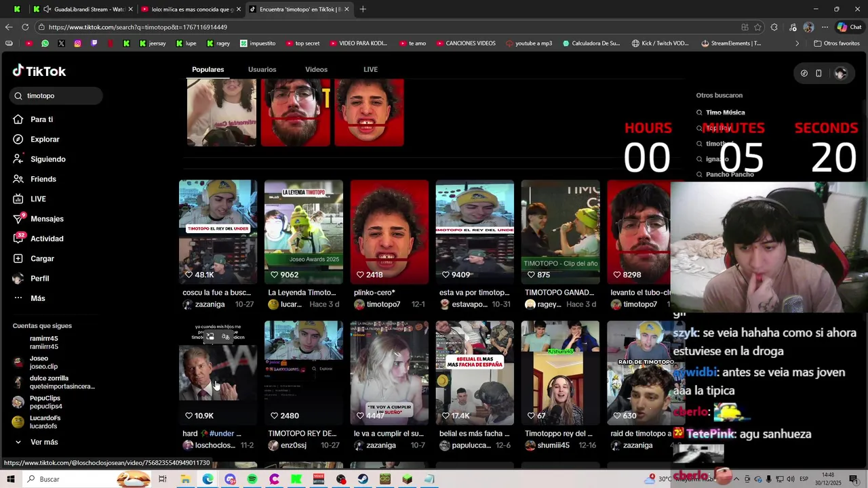
Task: Open LIVE in the left sidebar
Action: pos(38,199)
